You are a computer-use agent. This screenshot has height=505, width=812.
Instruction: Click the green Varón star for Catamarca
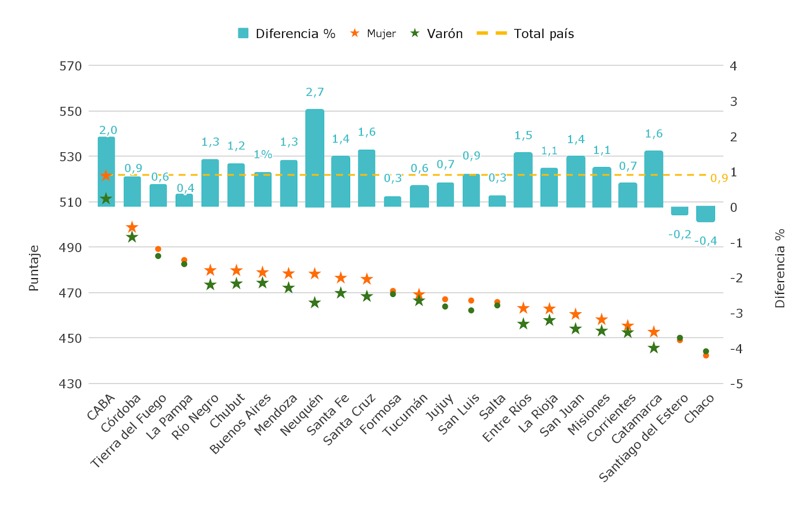(654, 348)
